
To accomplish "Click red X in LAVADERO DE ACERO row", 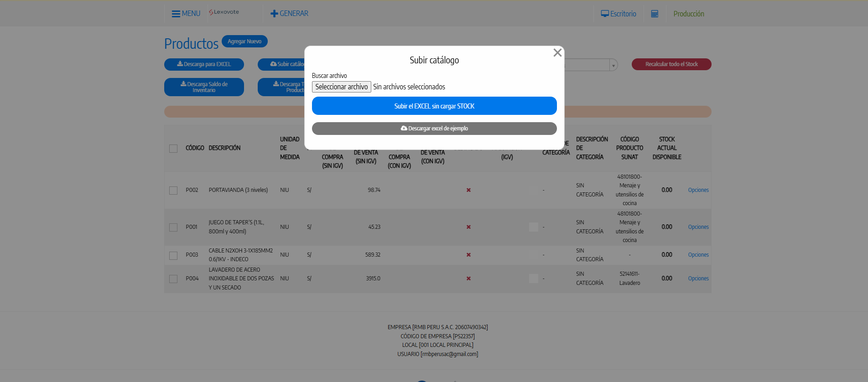I will pos(468,279).
